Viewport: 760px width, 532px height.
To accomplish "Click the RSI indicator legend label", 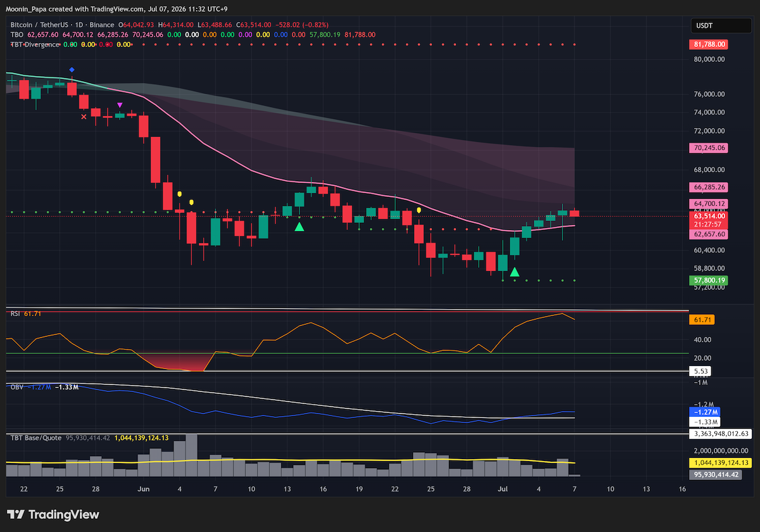I will pyautogui.click(x=16, y=313).
